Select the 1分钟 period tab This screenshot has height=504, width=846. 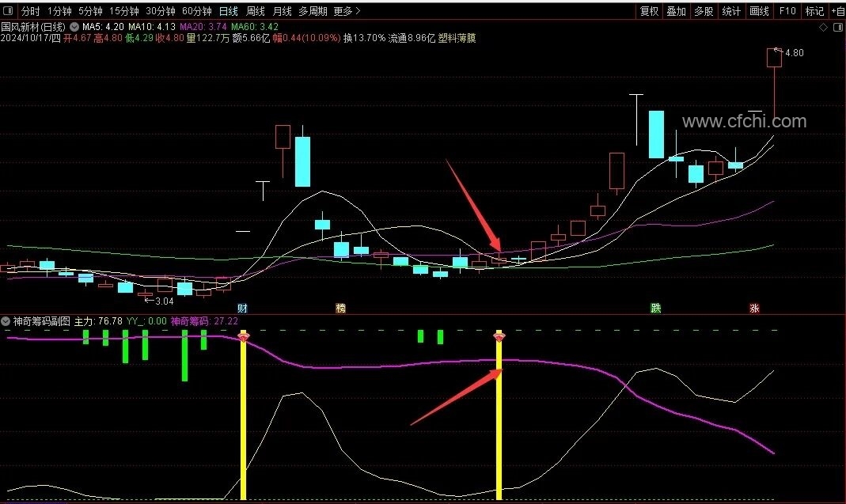click(59, 11)
